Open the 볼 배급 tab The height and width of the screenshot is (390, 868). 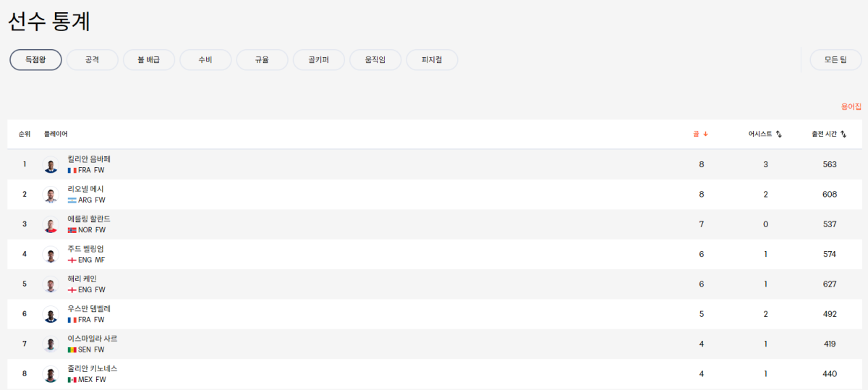pyautogui.click(x=148, y=60)
